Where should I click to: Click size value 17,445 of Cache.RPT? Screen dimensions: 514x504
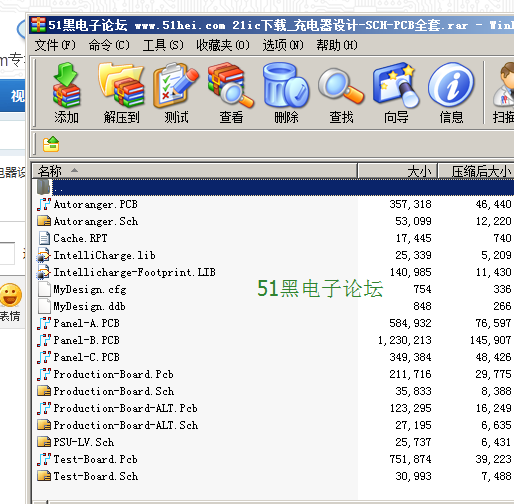coord(414,238)
